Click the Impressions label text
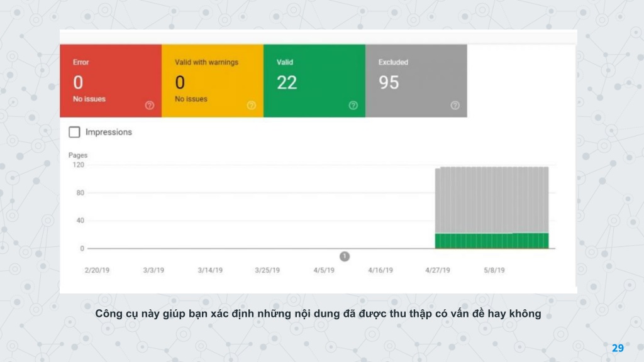This screenshot has height=362, width=644. [109, 132]
